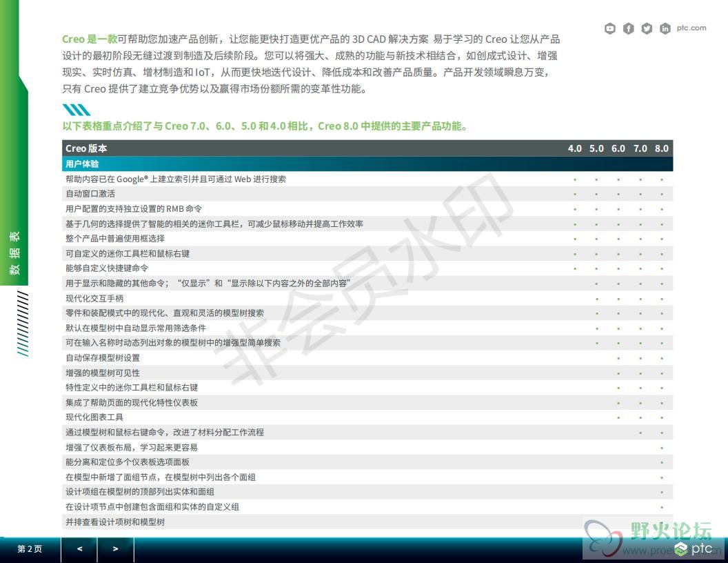
Task: Click the row 现代化交互手柄
Action: point(367,298)
